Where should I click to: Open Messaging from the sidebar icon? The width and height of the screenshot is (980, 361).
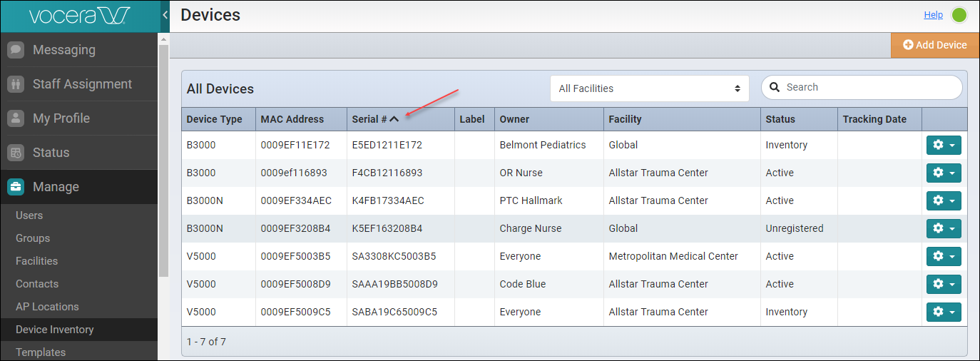point(16,50)
